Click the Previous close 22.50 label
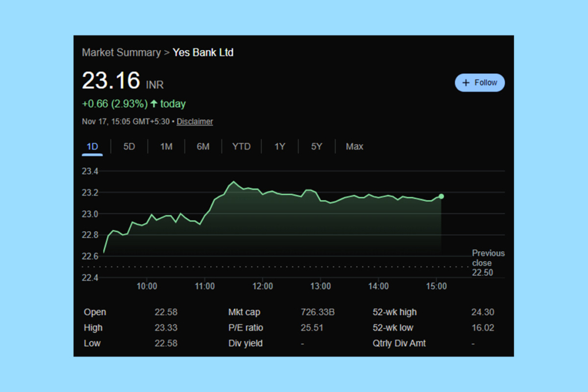This screenshot has width=588, height=392. [488, 263]
